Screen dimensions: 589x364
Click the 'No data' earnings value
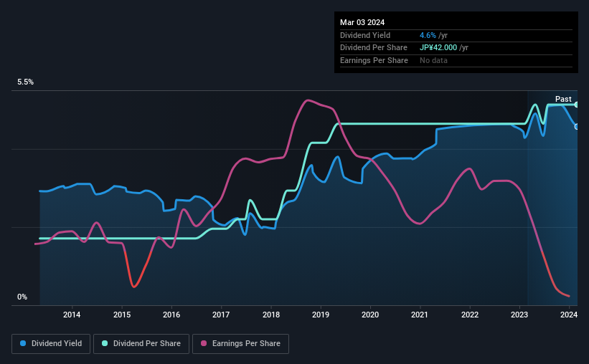pos(433,60)
